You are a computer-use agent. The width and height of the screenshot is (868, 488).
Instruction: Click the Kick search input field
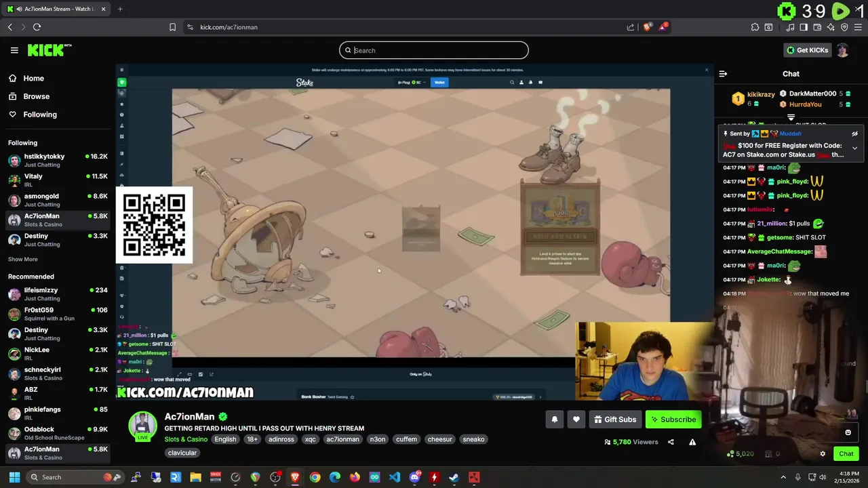point(434,50)
